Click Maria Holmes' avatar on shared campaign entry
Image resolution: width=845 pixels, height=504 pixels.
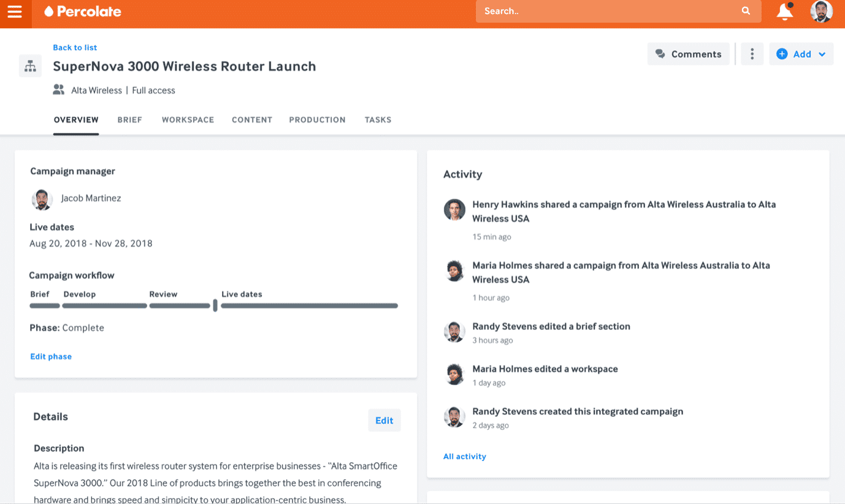(454, 270)
